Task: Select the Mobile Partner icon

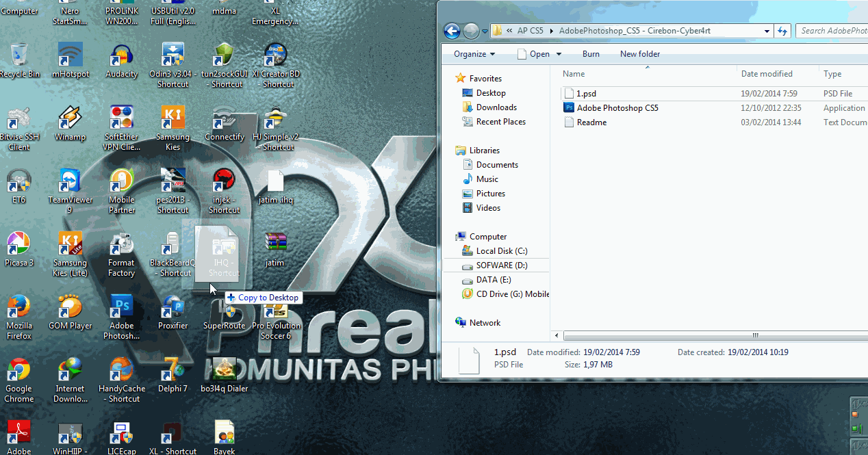Action: pyautogui.click(x=122, y=192)
